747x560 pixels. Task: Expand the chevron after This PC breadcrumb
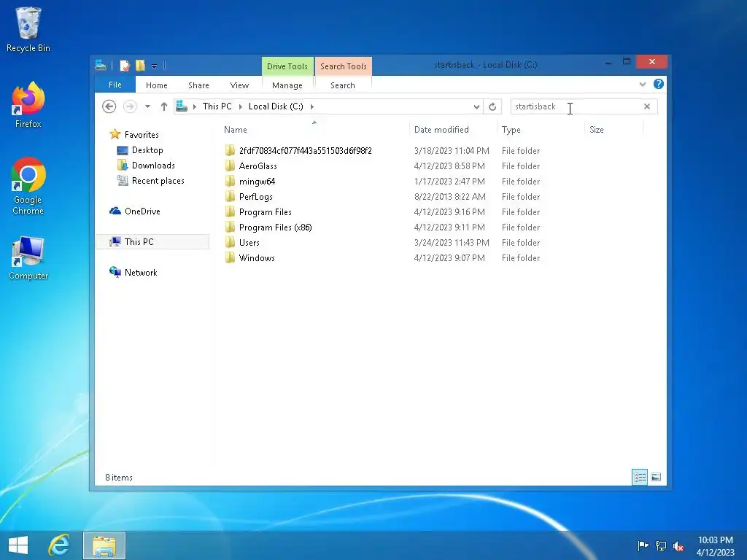[x=240, y=106]
